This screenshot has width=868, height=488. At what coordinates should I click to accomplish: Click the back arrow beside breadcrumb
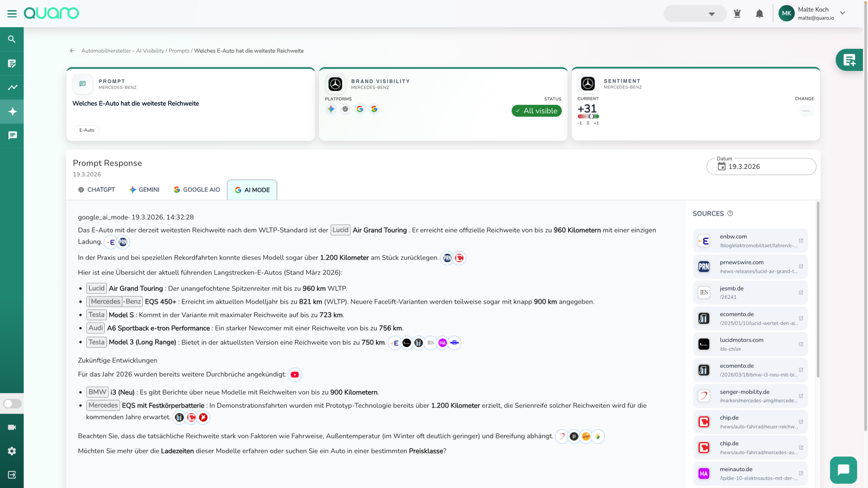coord(72,51)
